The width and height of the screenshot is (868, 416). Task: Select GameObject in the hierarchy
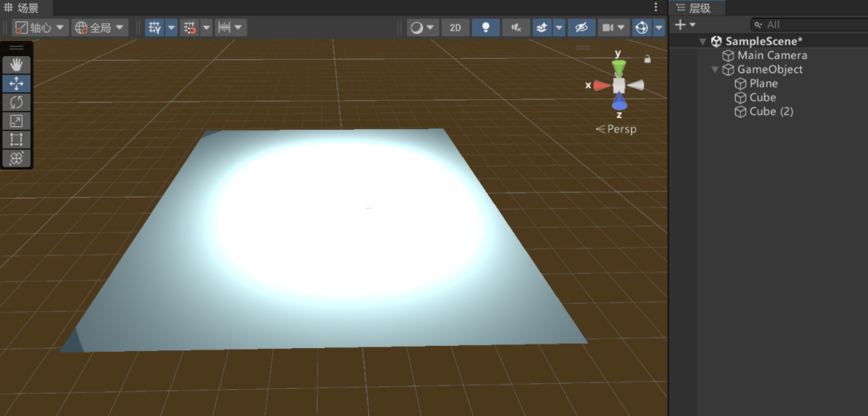(x=769, y=69)
